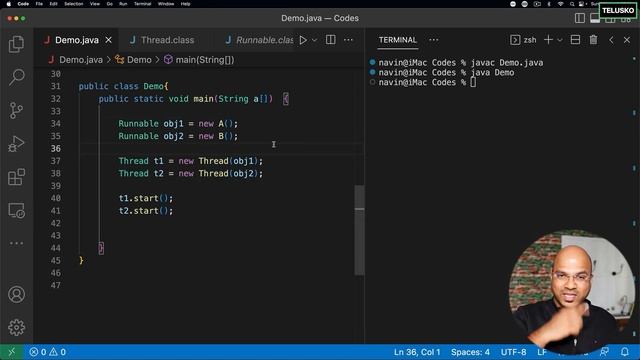The height and width of the screenshot is (360, 640).
Task: Split the terminal panel
Action: pos(576,40)
